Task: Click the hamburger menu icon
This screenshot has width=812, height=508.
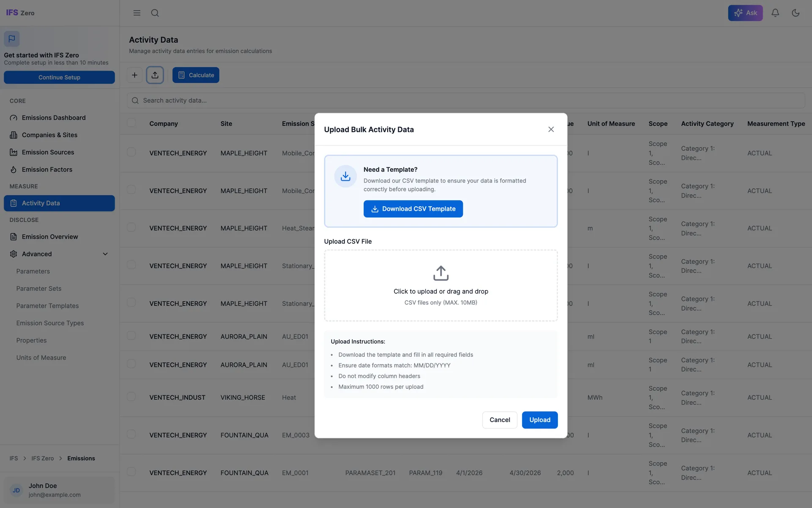Action: [x=137, y=13]
